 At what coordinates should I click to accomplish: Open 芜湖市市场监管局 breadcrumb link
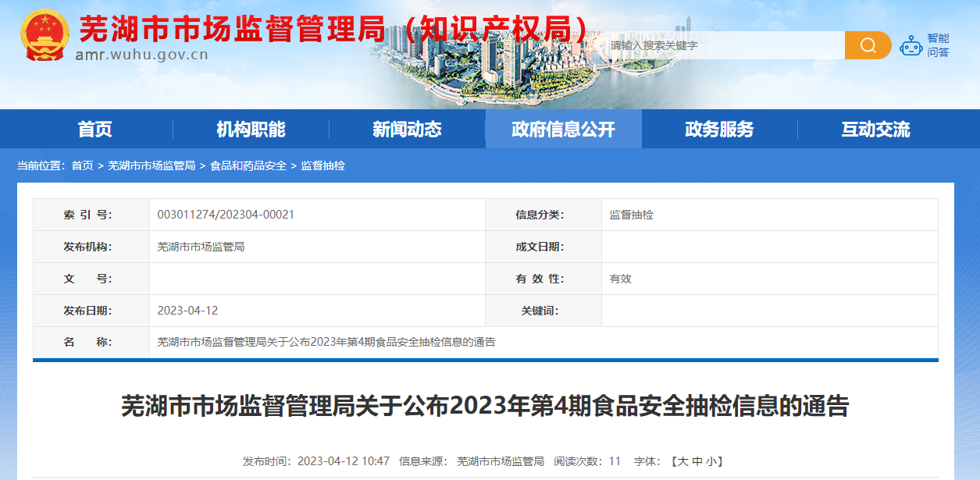click(151, 165)
